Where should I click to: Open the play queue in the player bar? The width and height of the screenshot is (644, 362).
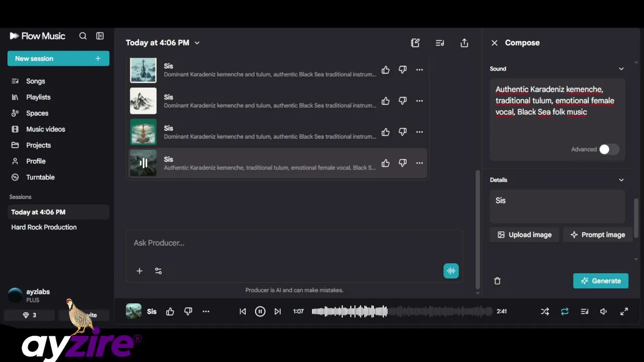(x=584, y=312)
